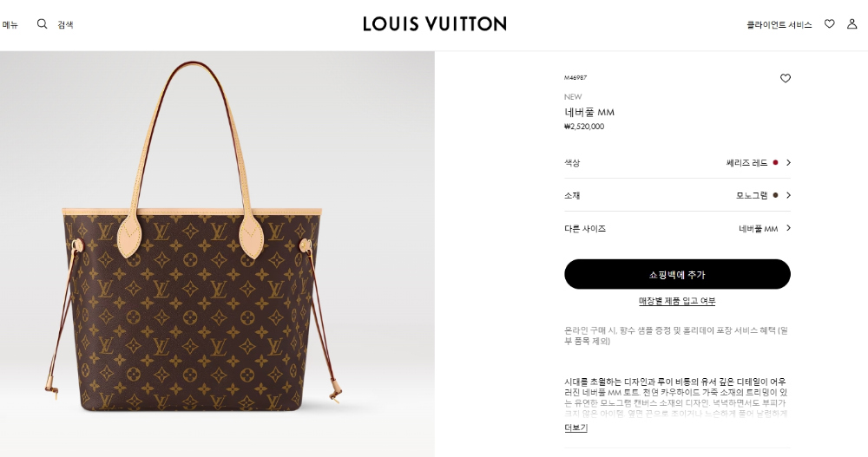
Task: Expand the 소재 material option chevron
Action: (x=788, y=195)
